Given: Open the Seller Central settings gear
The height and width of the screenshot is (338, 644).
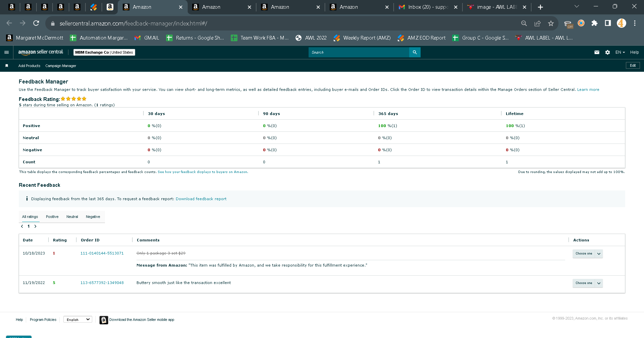Looking at the screenshot, I should pos(607,52).
